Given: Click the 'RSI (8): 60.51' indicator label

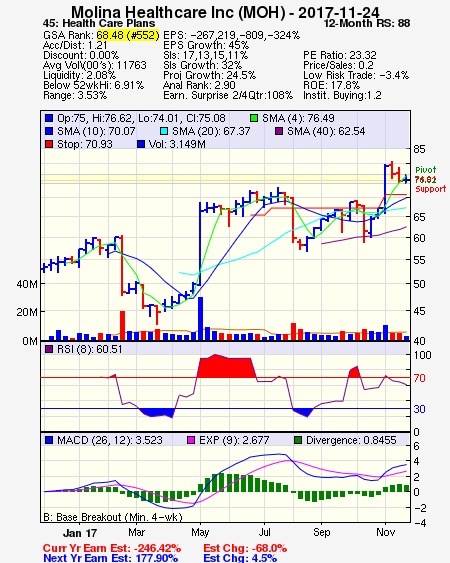Looking at the screenshot, I should (x=89, y=349).
